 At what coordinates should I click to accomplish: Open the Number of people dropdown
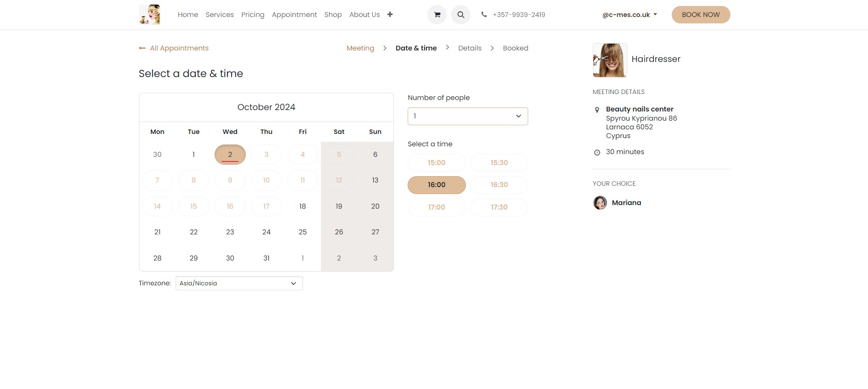[467, 116]
